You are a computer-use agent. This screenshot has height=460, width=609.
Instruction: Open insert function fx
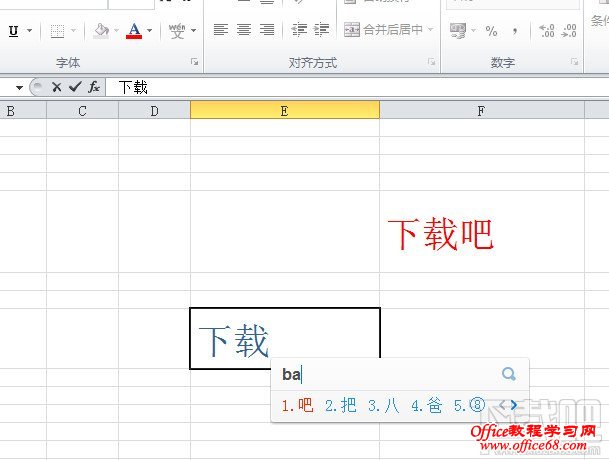[94, 87]
